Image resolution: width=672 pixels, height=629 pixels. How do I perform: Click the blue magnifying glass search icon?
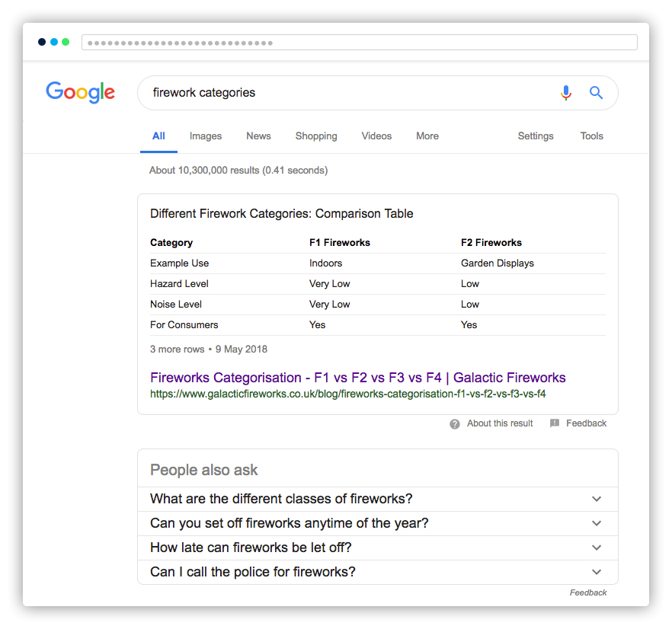pyautogui.click(x=596, y=93)
